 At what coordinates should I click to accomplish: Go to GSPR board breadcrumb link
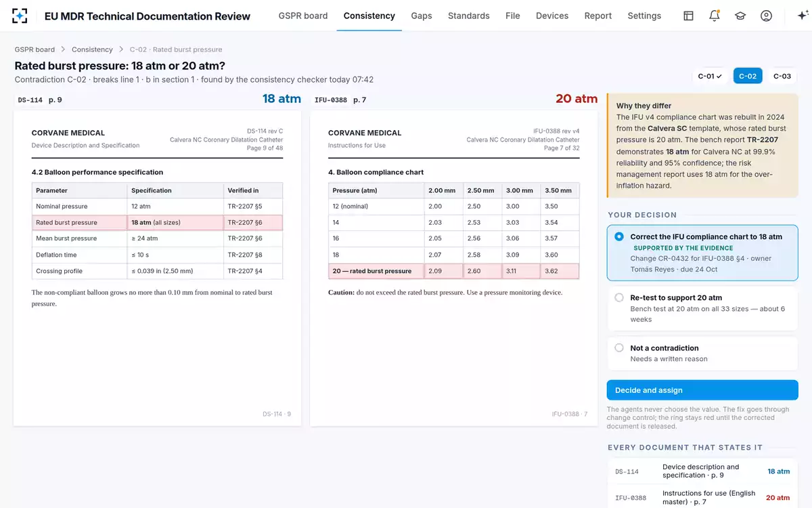coord(35,49)
